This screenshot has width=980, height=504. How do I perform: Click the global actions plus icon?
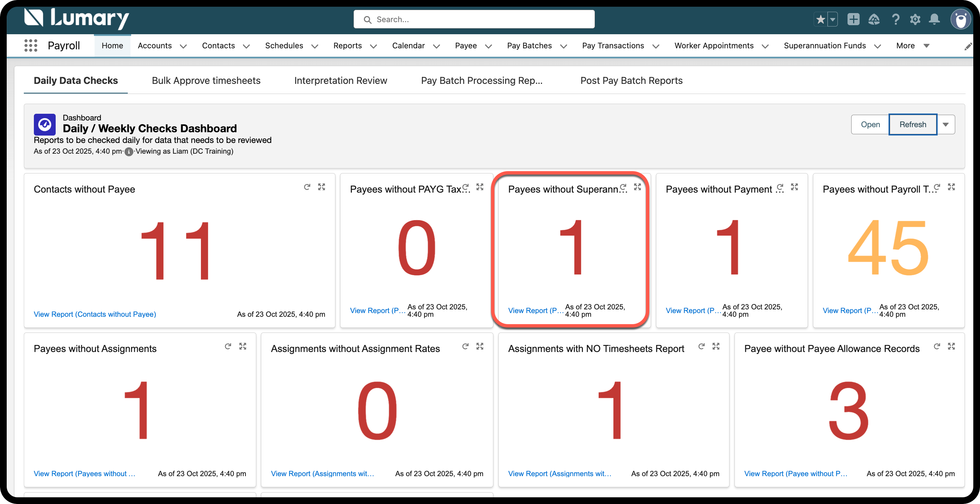(853, 19)
